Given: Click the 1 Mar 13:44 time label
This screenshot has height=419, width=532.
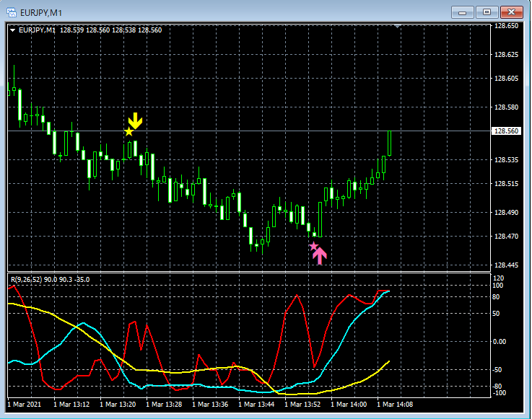Looking at the screenshot, I should tap(256, 405).
